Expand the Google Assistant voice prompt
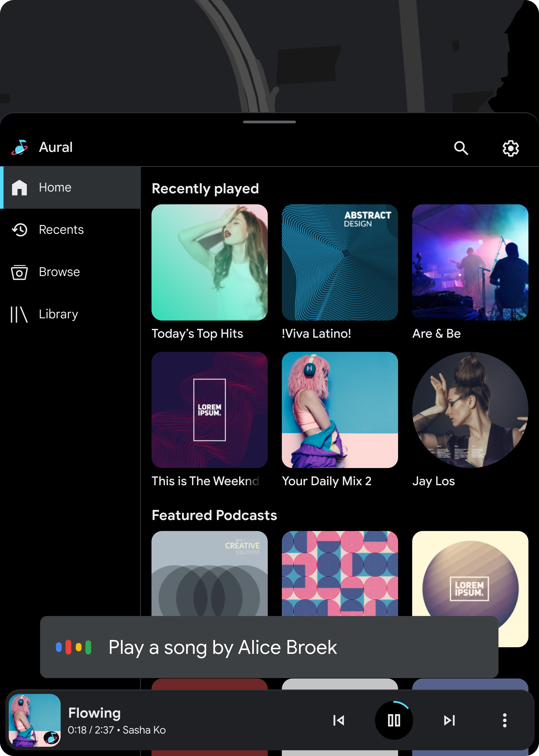Viewport: 539px width, 756px height. 269,646
